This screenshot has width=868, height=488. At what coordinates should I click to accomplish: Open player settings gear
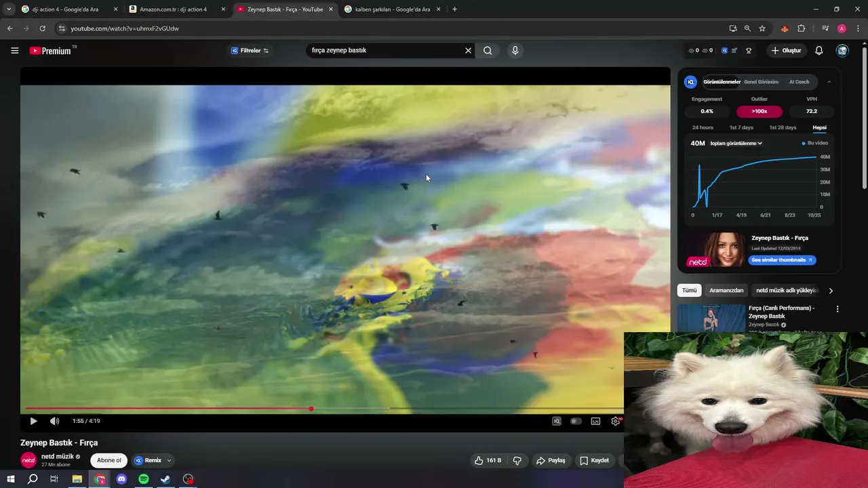(616, 421)
